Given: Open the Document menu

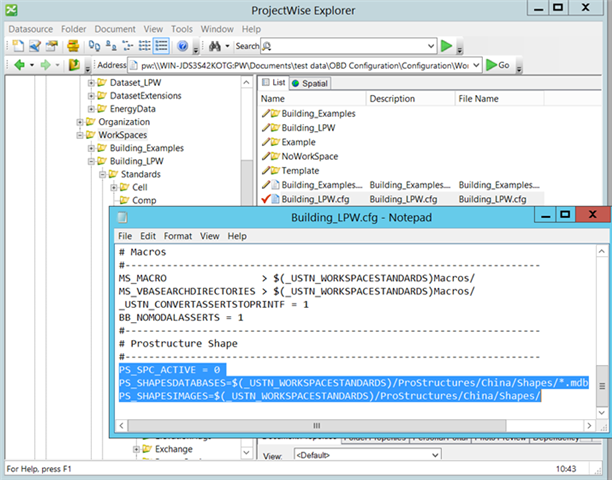Looking at the screenshot, I should pos(115,29).
